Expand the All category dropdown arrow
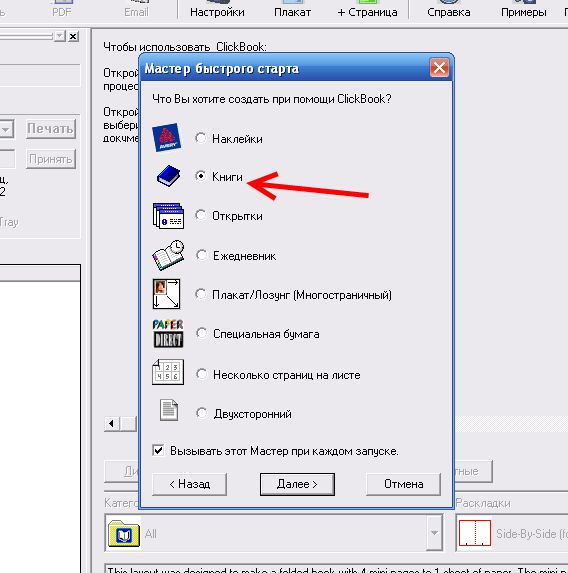Screen dimensions: 568x573 pyautogui.click(x=434, y=532)
